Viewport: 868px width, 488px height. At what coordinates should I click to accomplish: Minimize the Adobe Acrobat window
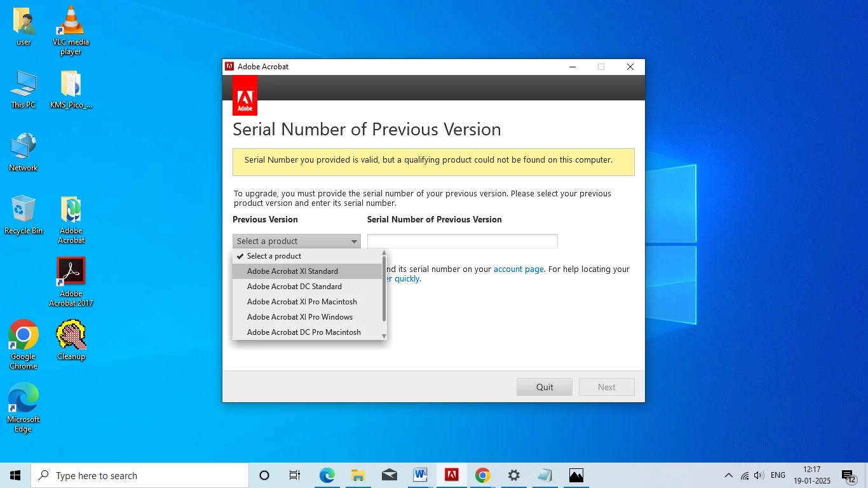click(x=573, y=67)
